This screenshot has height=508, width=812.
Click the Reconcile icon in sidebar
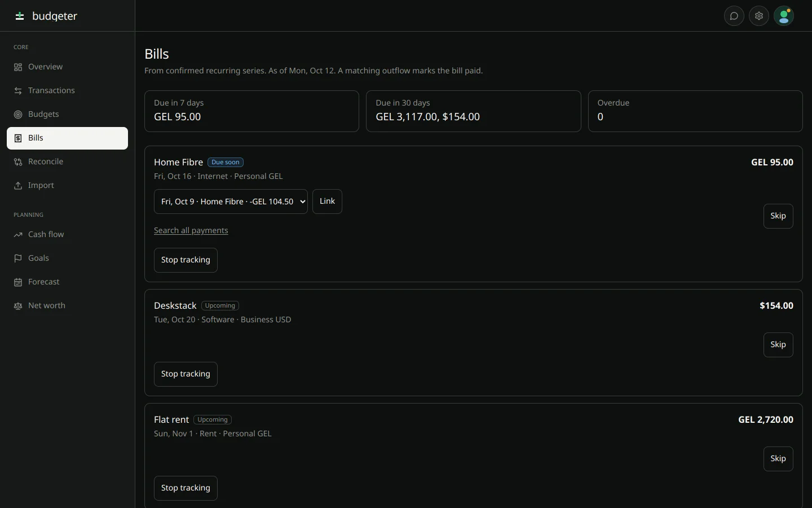click(x=18, y=162)
